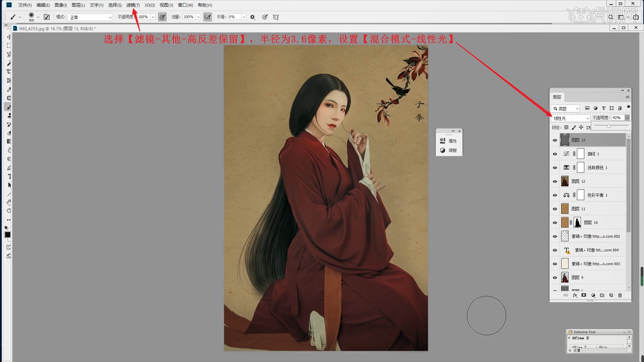
Task: Click the create new group folder icon
Action: point(602,295)
